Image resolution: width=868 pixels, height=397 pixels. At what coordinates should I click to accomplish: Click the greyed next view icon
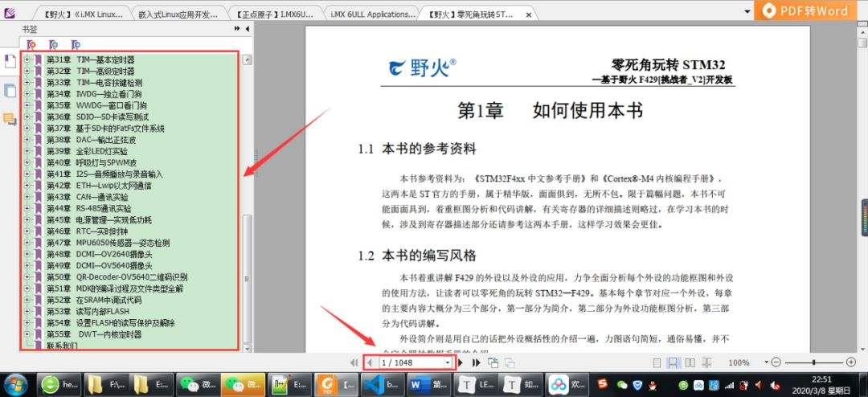[x=510, y=362]
